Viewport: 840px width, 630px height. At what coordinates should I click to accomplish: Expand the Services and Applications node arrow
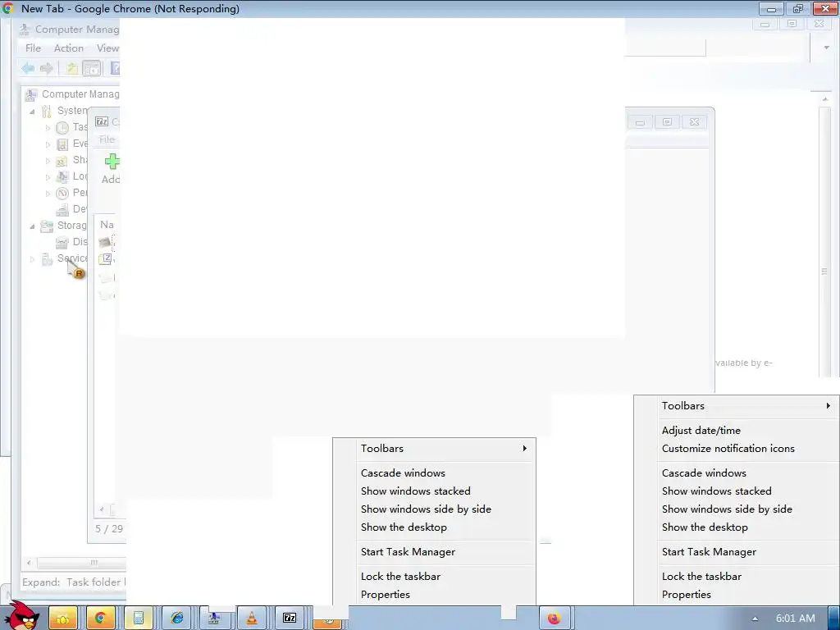click(x=32, y=259)
